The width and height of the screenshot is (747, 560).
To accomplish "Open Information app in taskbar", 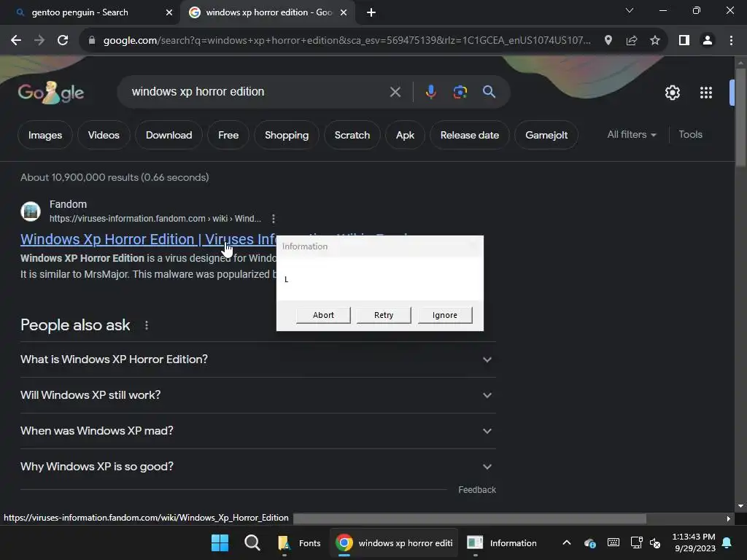I will (502, 542).
